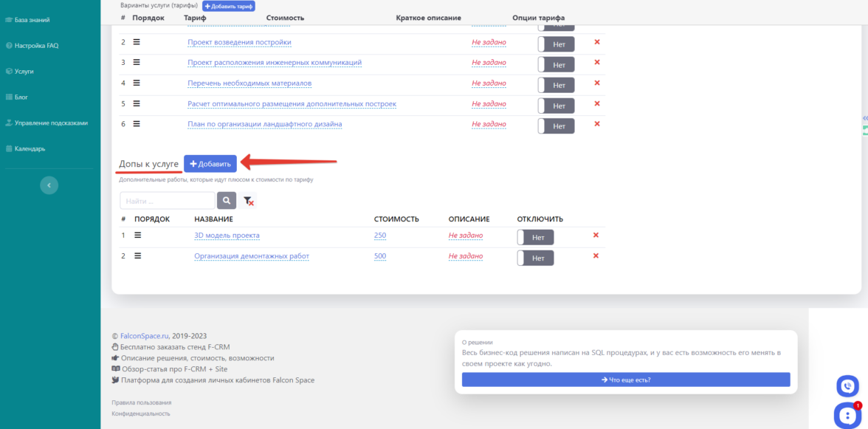The width and height of the screenshot is (868, 429).
Task: Open 'Правила пользования' footer link
Action: tap(141, 402)
